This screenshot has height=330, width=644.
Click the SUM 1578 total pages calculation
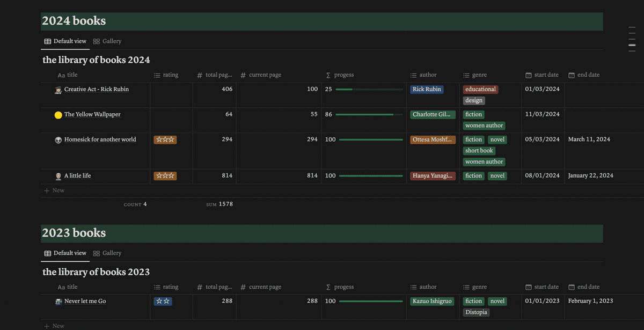pyautogui.click(x=219, y=204)
